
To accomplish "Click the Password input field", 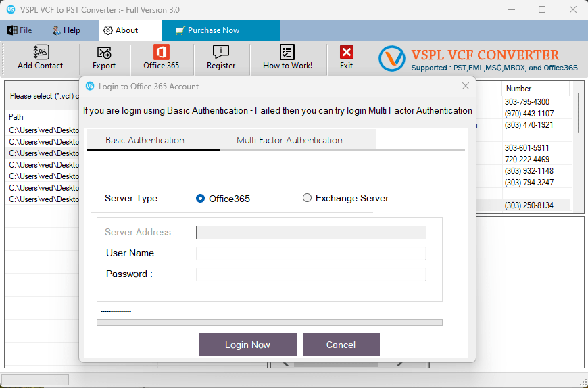I will 311,274.
